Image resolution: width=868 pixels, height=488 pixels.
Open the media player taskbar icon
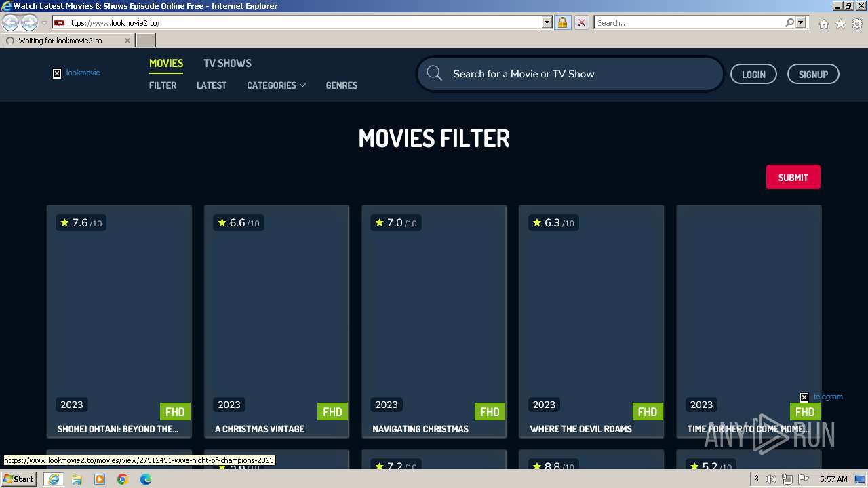pyautogui.click(x=100, y=479)
